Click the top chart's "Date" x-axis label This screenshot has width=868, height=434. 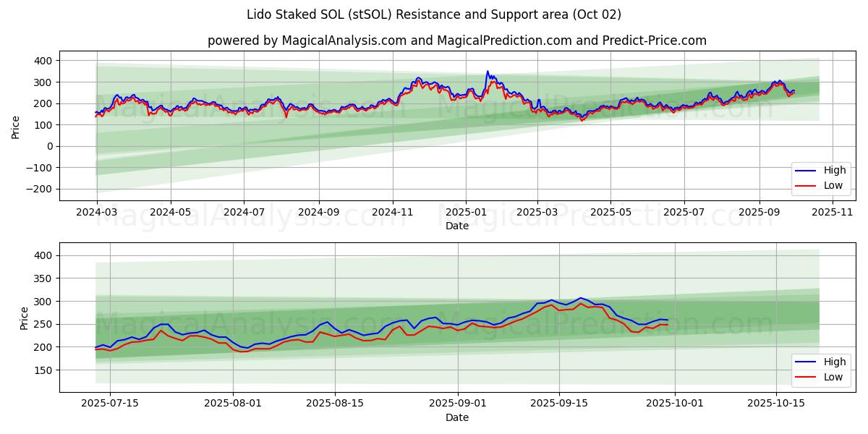point(456,226)
